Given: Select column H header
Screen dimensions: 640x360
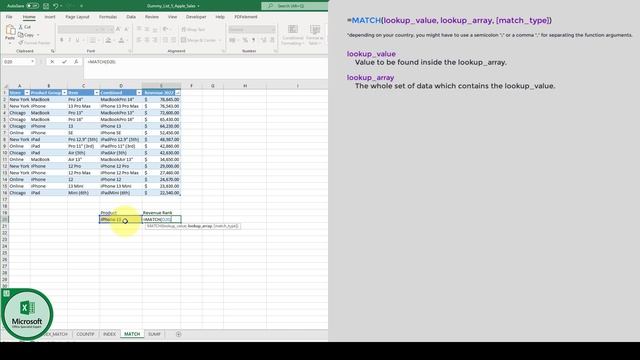Looking at the screenshot, I should click(245, 86).
